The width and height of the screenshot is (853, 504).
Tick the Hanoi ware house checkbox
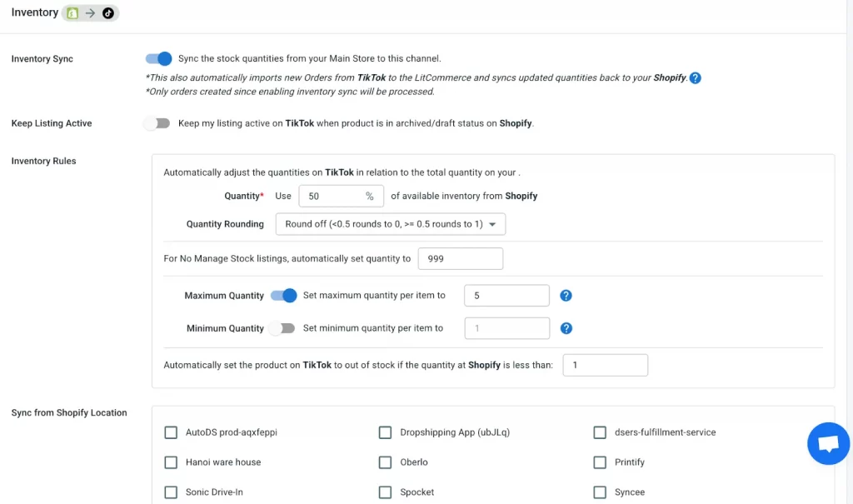(171, 462)
